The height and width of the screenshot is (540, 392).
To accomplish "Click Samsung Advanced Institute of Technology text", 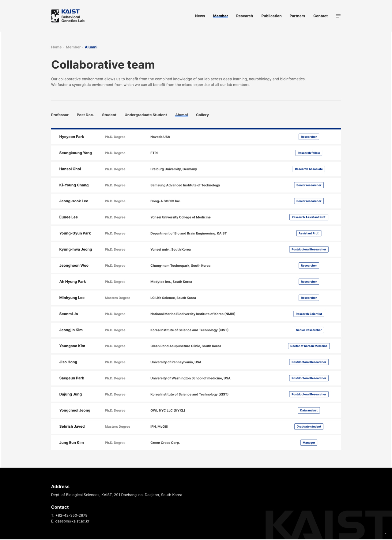I will click(x=185, y=185).
